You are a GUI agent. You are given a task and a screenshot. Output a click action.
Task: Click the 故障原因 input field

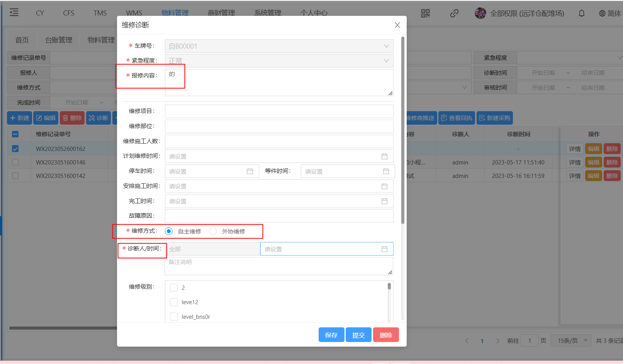point(279,216)
